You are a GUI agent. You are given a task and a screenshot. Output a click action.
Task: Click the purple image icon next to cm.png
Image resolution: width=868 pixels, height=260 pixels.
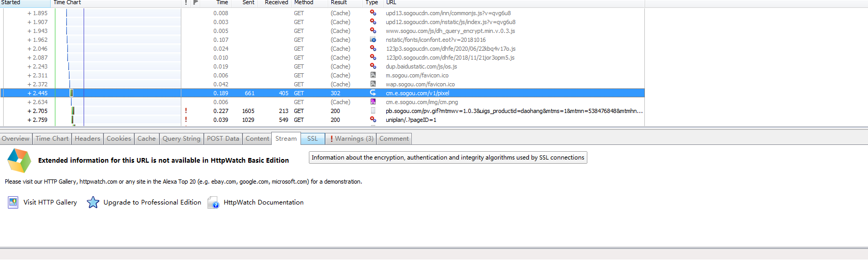click(x=373, y=101)
